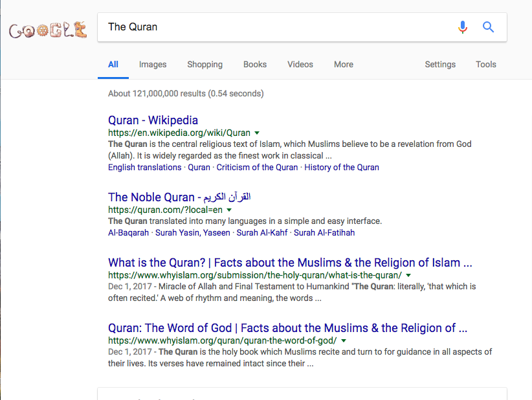
Task: Open The Noble Quran result title
Action: [179, 197]
